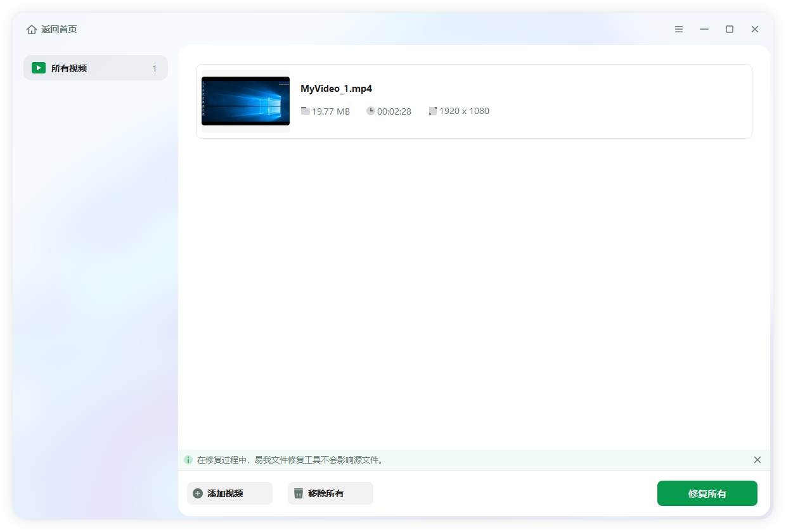Click the MyVideo_1.mp4 thumbnail preview
786x532 pixels.
245,101
